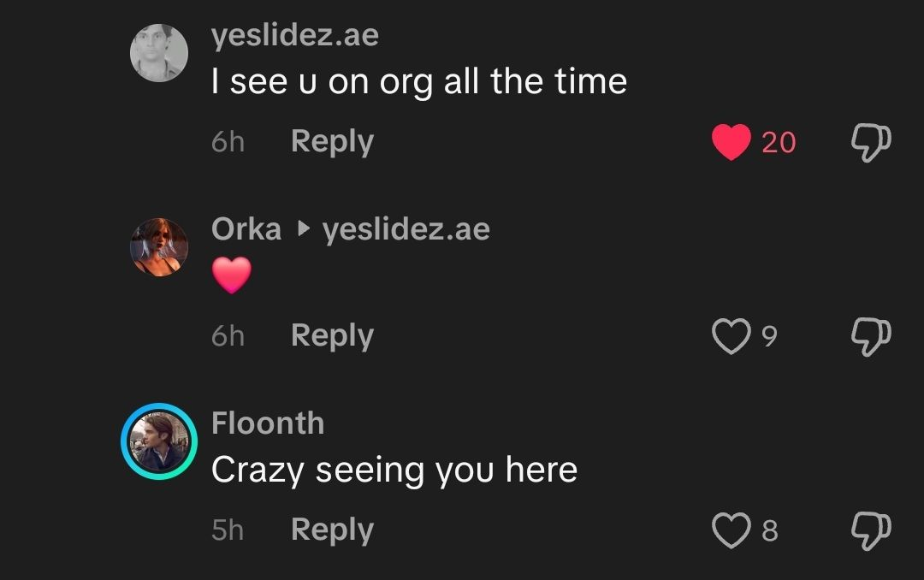This screenshot has width=924, height=580.
Task: Open Floonth's profile by tapping their username
Action: [x=268, y=423]
